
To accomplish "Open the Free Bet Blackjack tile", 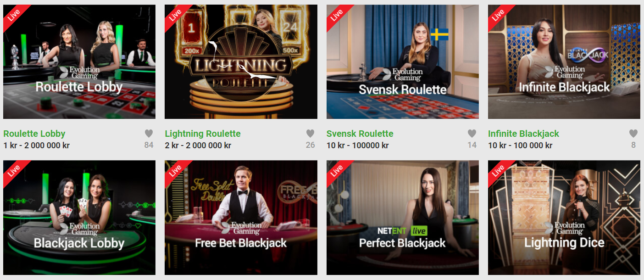I will coord(241,218).
